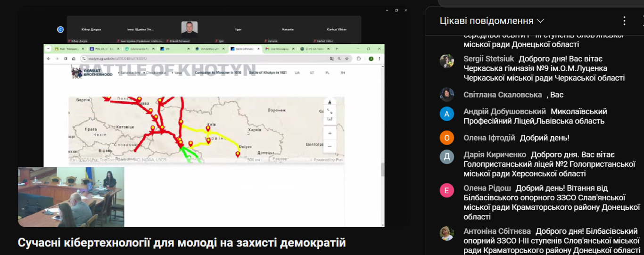
Task: Switch to the Battle of Khotyn browser tab
Action: (x=244, y=49)
